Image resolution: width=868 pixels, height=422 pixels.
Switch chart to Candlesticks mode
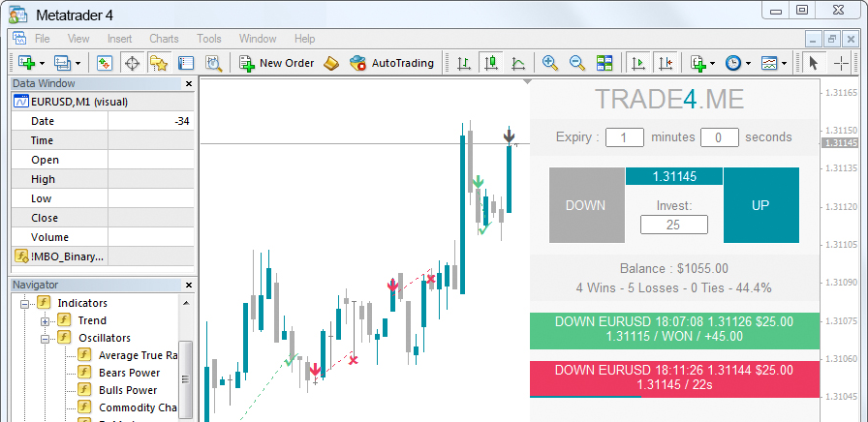tap(491, 63)
